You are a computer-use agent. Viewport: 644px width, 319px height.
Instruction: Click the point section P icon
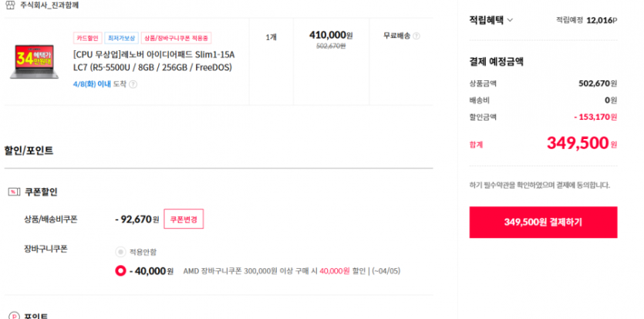point(13,316)
